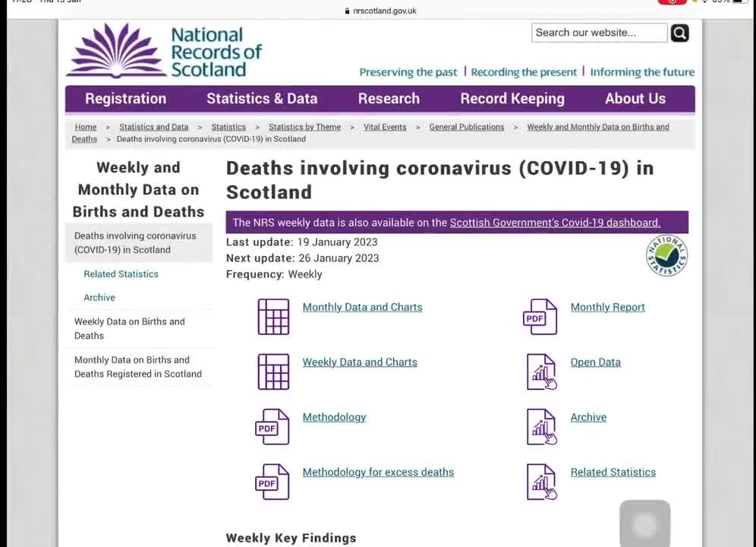This screenshot has width=756, height=547.
Task: Go to Vital Events breadcrumb
Action: click(385, 127)
